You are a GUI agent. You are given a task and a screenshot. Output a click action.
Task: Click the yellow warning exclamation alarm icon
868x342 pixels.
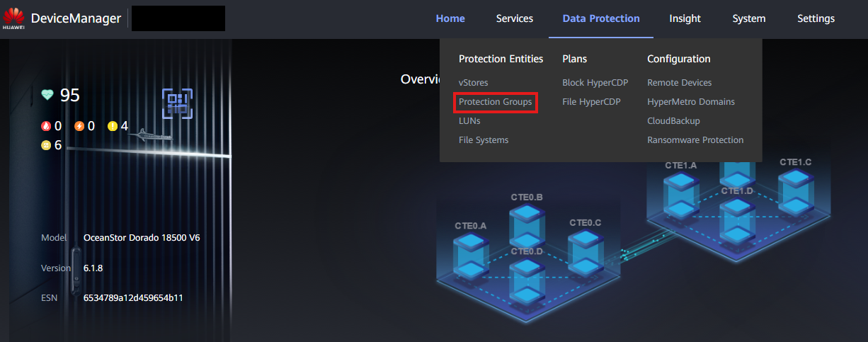click(x=113, y=126)
